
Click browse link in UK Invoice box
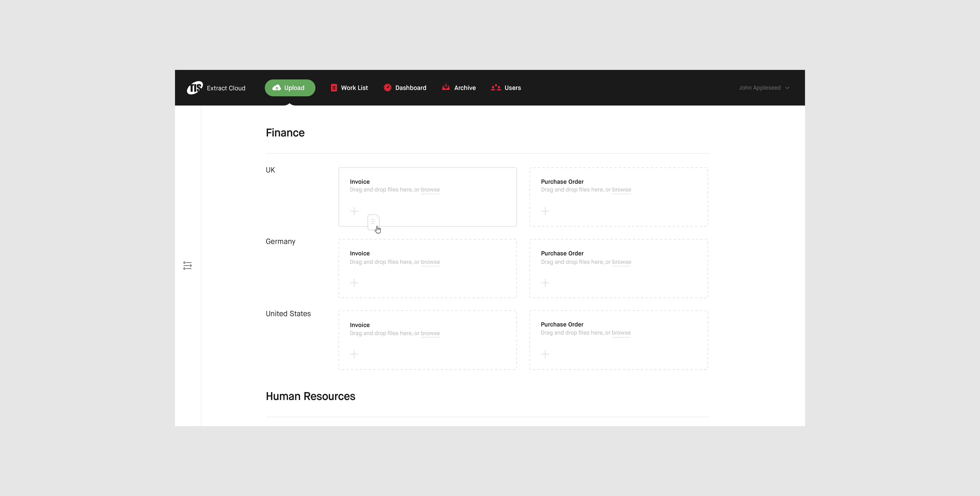[430, 190]
